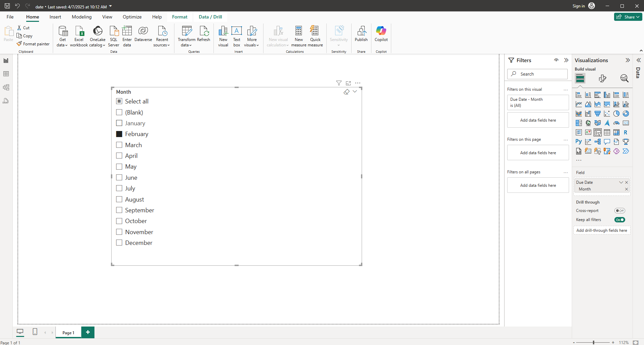Select the December checkbox
This screenshot has width=644, height=345.
(x=119, y=243)
